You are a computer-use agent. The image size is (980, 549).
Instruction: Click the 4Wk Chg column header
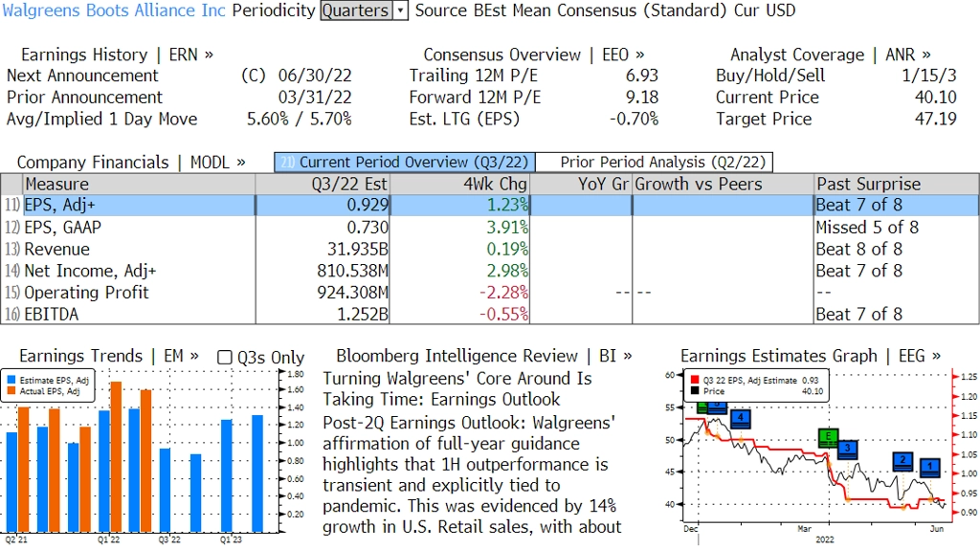point(459,185)
